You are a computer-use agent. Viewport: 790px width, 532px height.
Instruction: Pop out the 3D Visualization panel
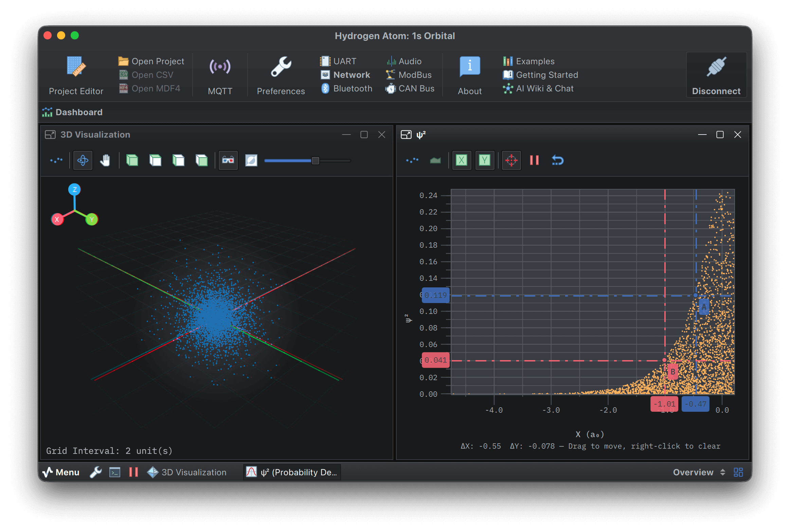[x=50, y=134]
